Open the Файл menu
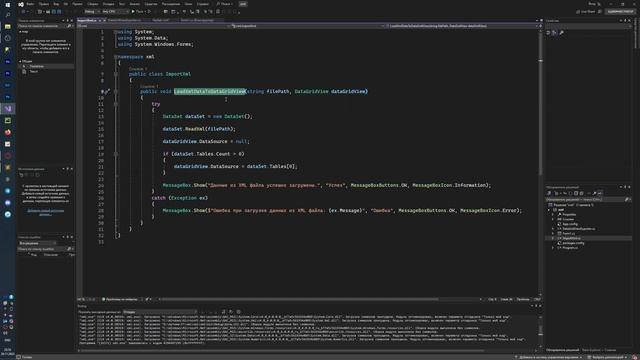 30,4
